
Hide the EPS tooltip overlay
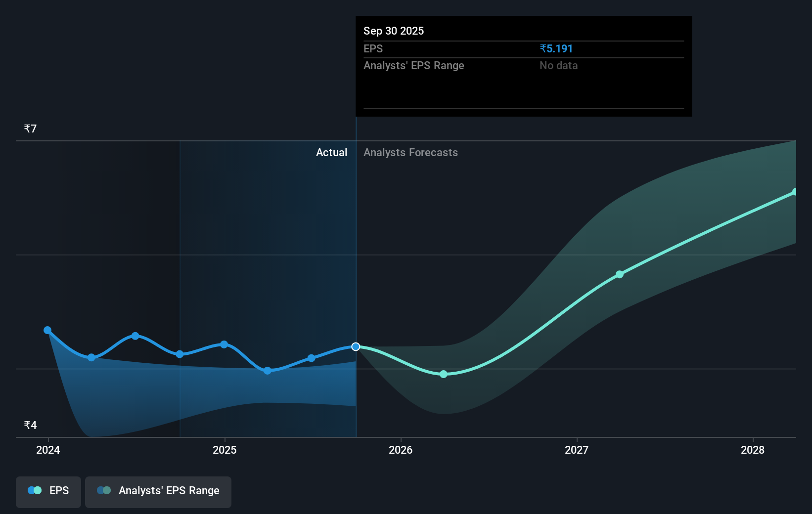coord(523,66)
